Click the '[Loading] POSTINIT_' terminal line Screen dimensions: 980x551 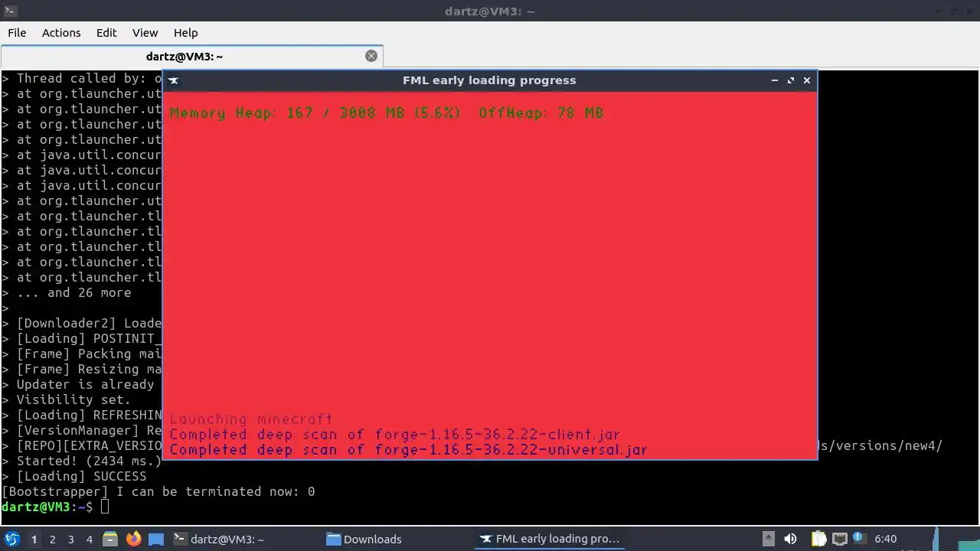[x=81, y=338]
